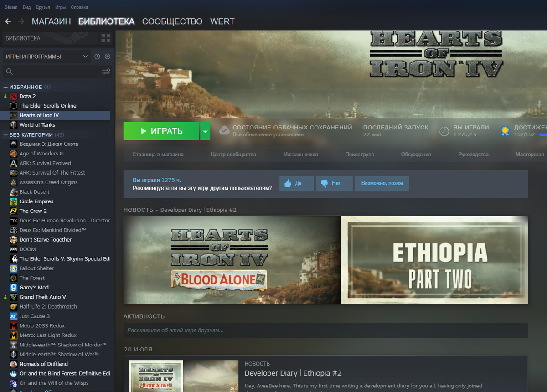The height and width of the screenshot is (392, 547).
Task: Open the dropdown arrow next to ИГРАТЬ
Action: tap(205, 131)
